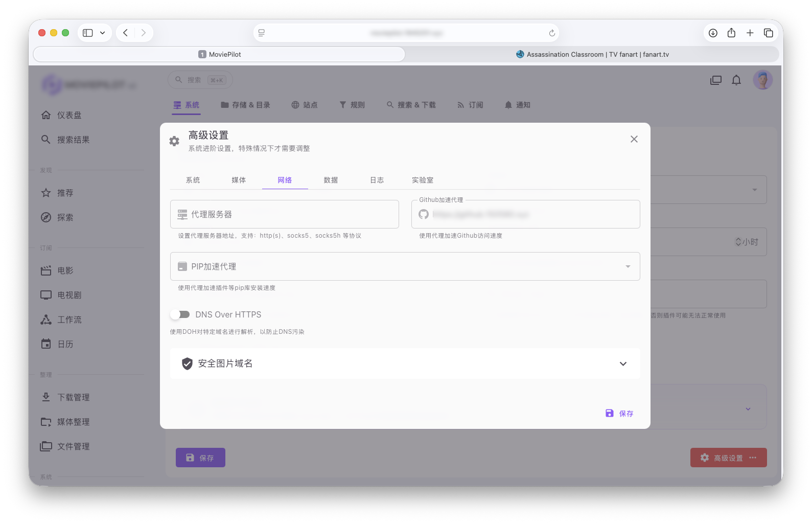
Task: Open a new Safari tab
Action: (750, 33)
